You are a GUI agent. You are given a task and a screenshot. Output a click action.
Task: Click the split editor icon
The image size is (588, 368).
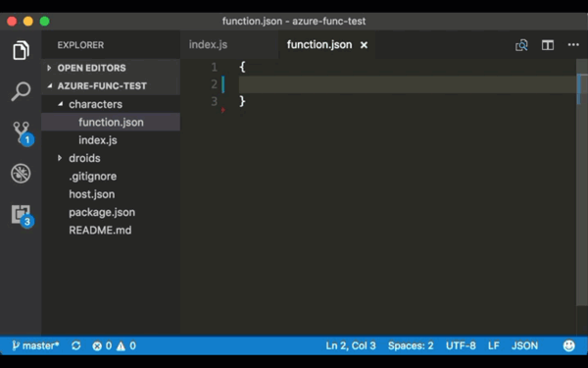548,45
